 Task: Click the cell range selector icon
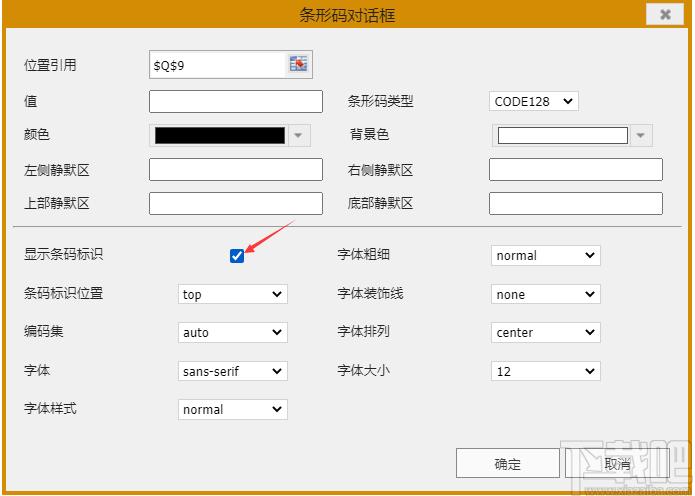tap(298, 64)
